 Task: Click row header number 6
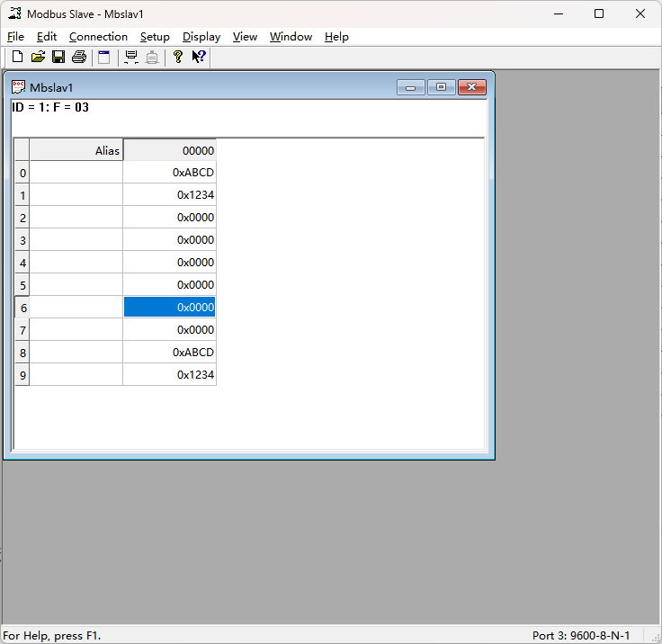[22, 307]
